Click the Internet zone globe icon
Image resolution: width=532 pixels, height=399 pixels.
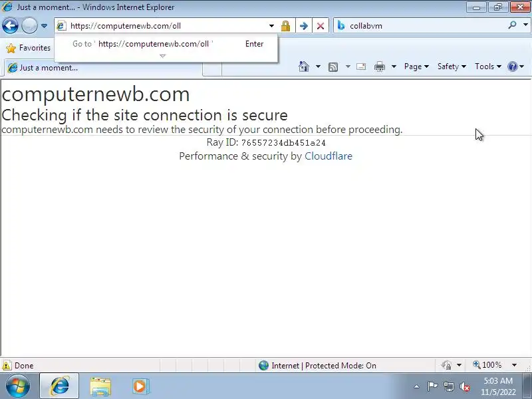click(263, 365)
